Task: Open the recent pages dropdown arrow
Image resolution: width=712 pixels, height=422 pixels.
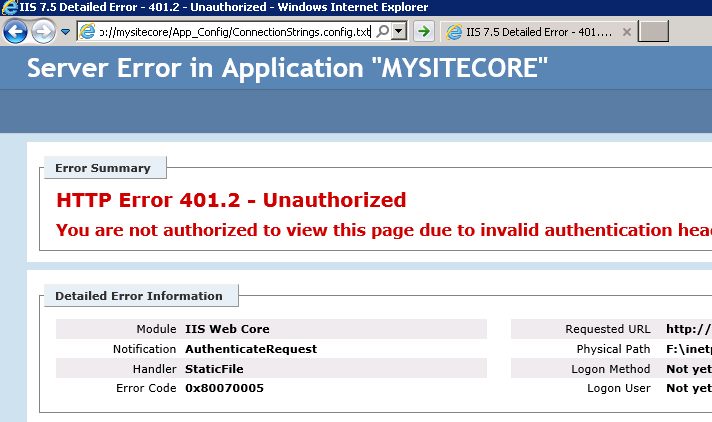Action: point(65,32)
